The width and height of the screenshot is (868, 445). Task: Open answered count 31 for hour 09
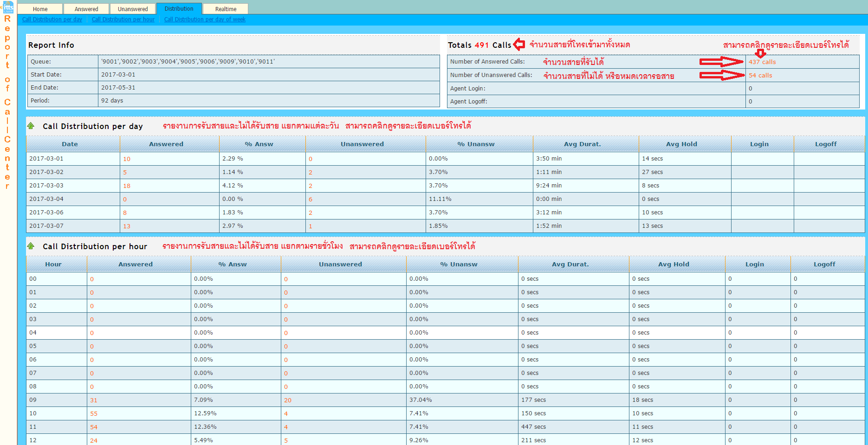coord(94,400)
